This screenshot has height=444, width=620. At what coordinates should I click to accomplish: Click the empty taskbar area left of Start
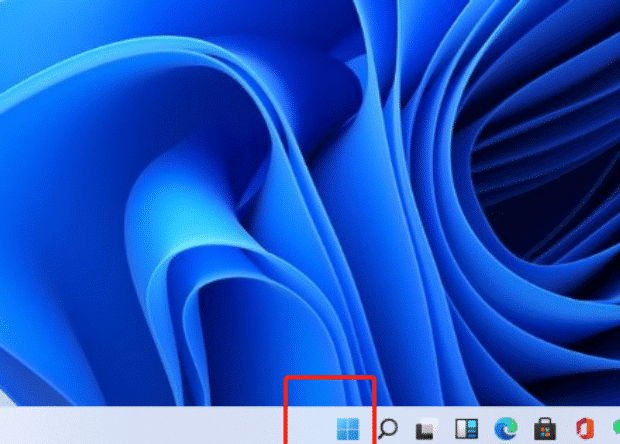click(150, 428)
